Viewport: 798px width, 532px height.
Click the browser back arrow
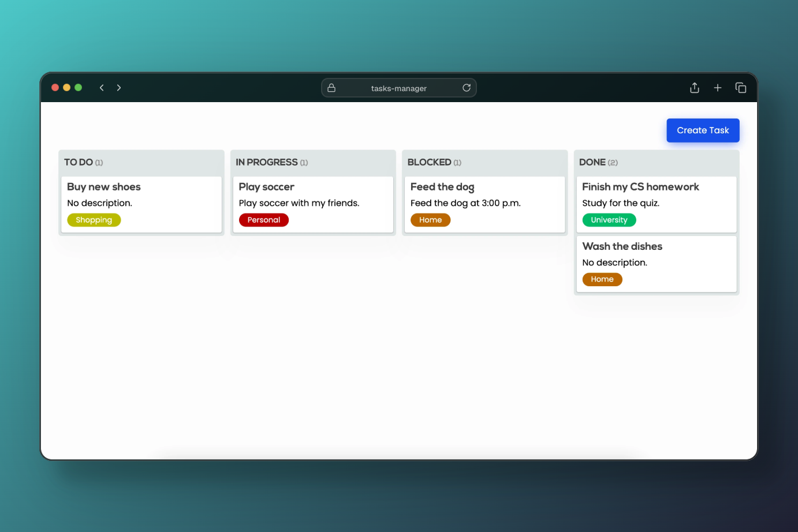coord(102,88)
